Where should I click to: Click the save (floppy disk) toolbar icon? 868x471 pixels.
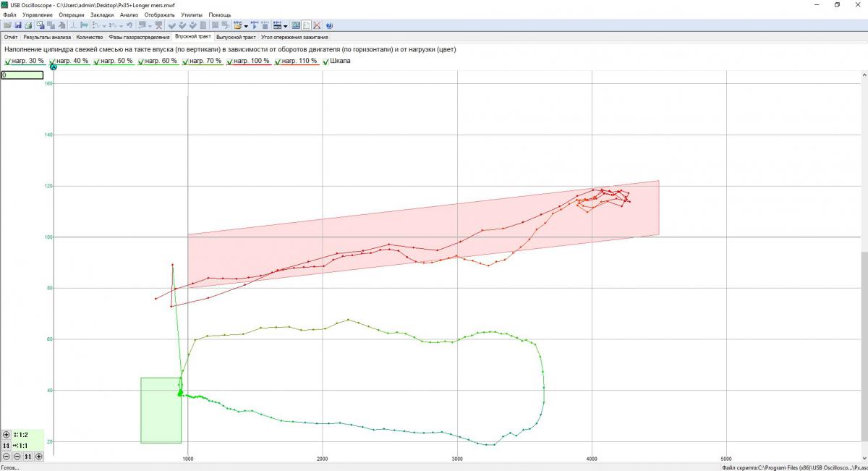click(18, 25)
